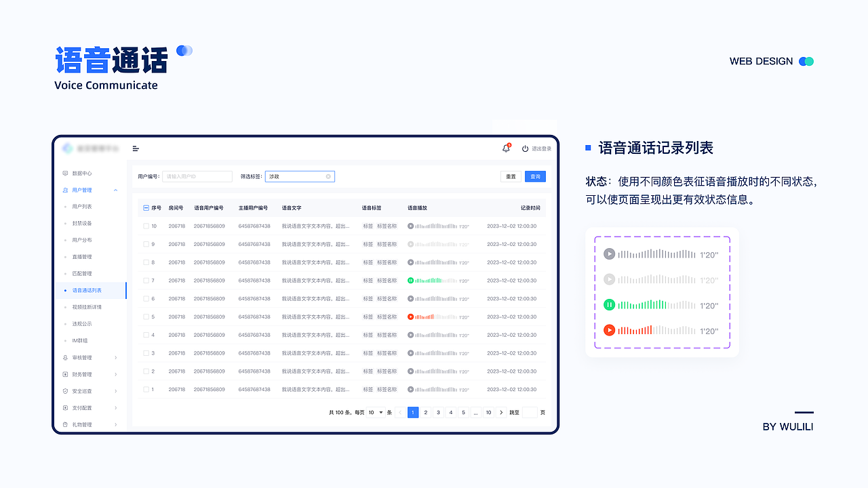
Task: Seek within the green waveform in row 7
Action: pyautogui.click(x=436, y=280)
